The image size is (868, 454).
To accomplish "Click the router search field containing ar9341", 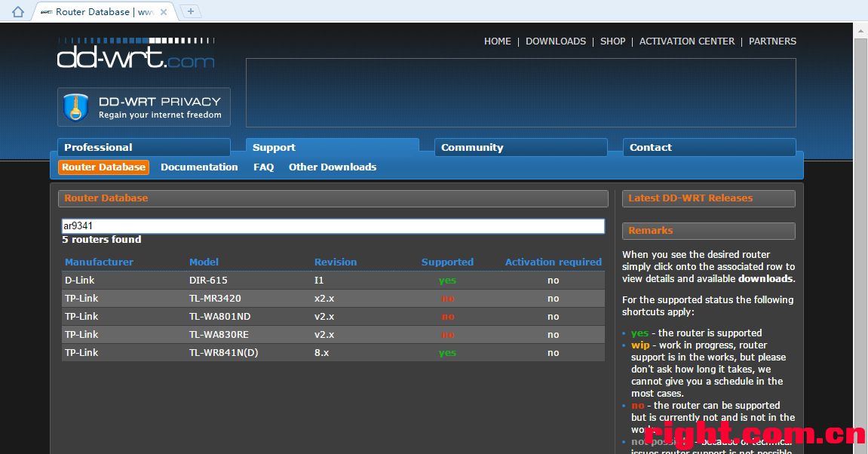I will (333, 226).
